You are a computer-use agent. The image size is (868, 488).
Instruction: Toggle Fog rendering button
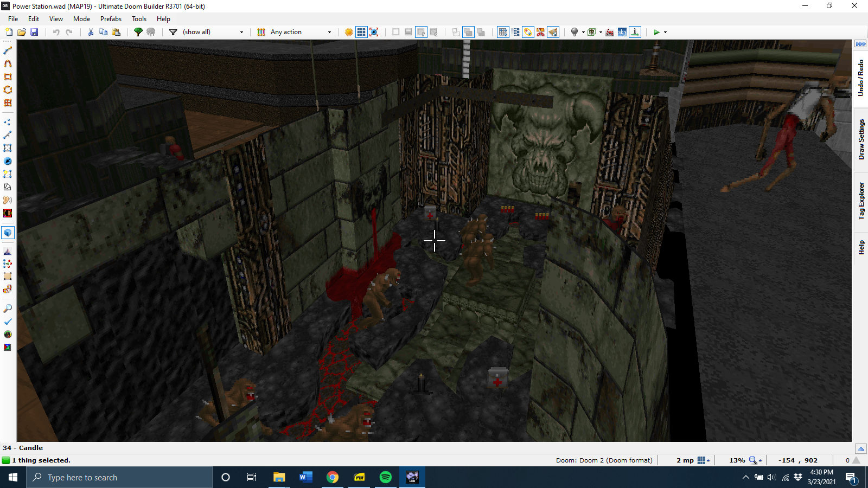click(610, 32)
